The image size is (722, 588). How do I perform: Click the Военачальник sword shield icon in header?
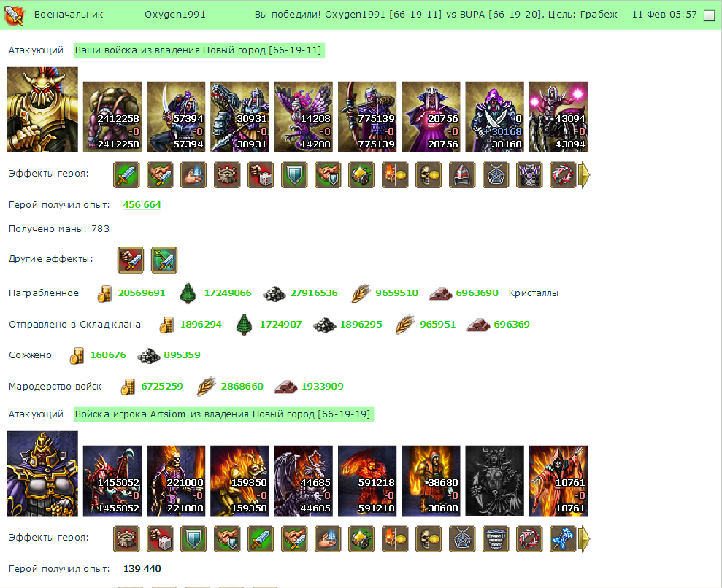coord(15,15)
